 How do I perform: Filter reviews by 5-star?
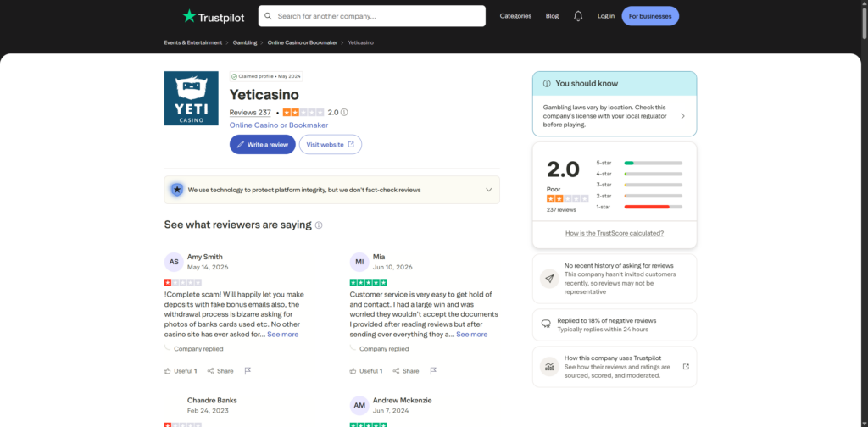click(639, 163)
